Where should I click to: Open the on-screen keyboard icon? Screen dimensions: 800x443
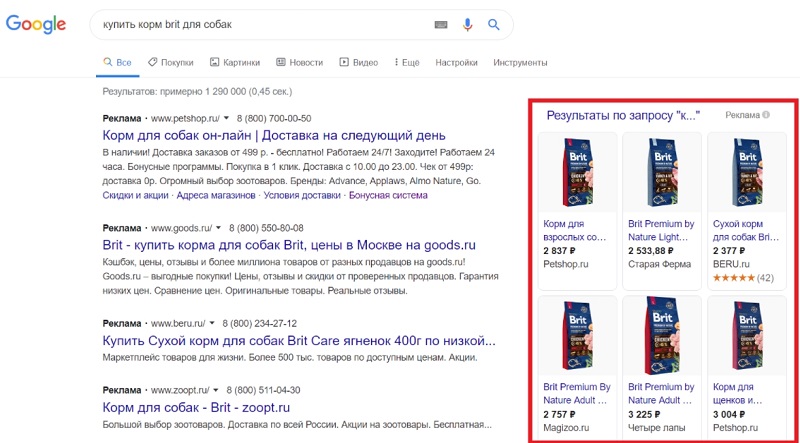coord(441,24)
